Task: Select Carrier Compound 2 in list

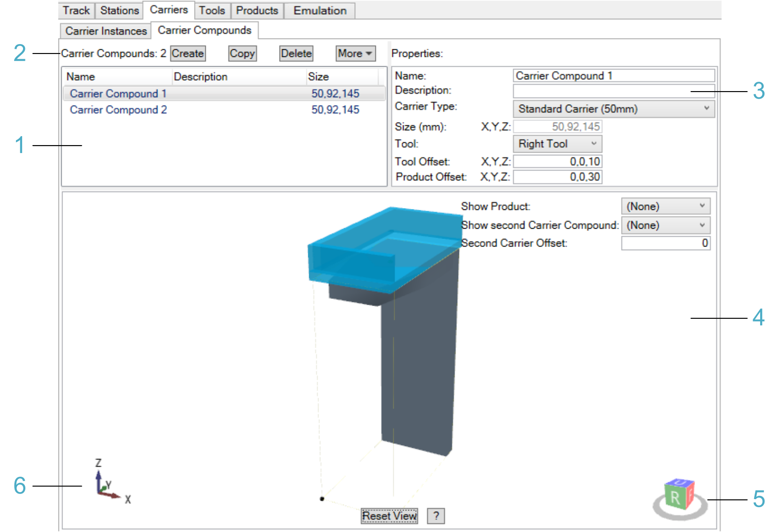Action: 118,110
